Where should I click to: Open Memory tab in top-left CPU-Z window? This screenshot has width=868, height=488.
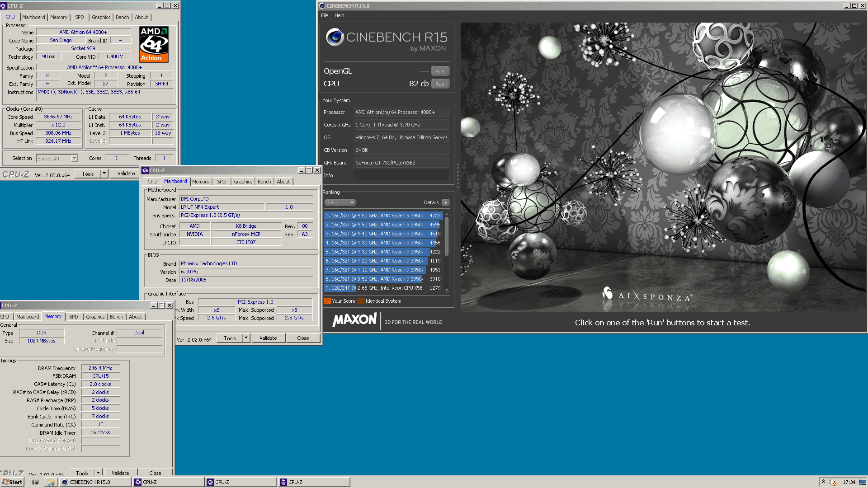click(59, 17)
